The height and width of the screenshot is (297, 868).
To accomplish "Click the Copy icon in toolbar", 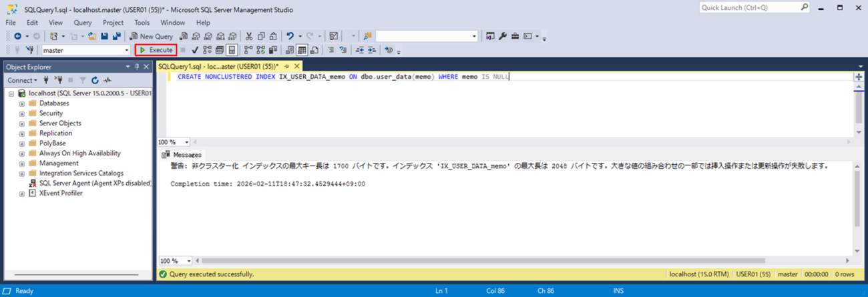I will (261, 36).
